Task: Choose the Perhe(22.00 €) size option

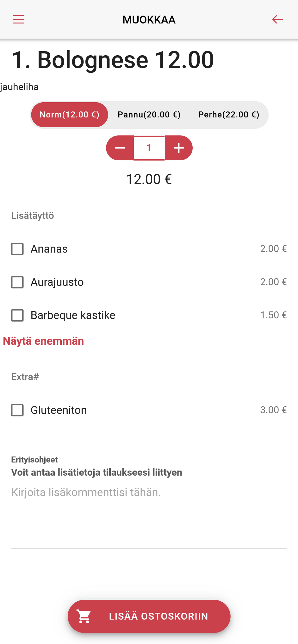Action: click(x=229, y=115)
